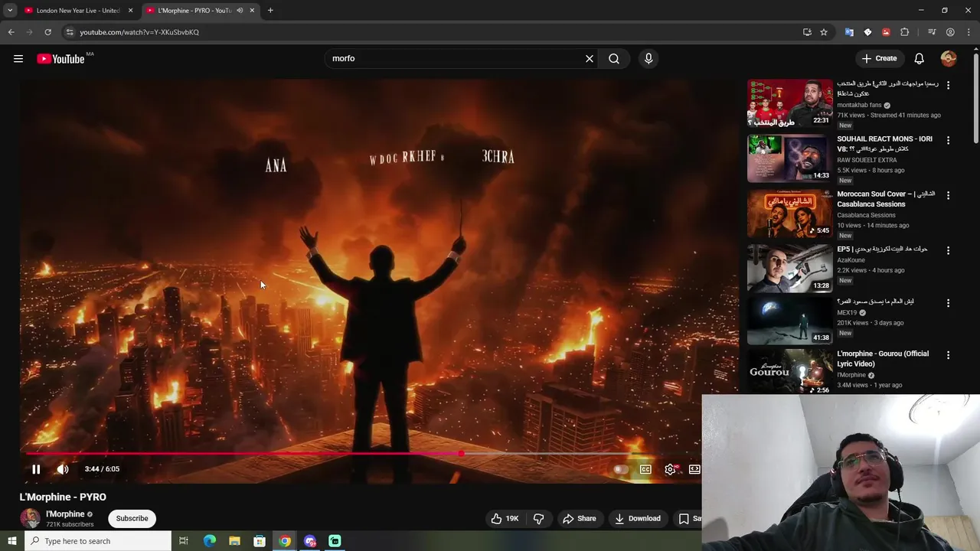
Task: View site information icon in address bar
Action: 70,32
